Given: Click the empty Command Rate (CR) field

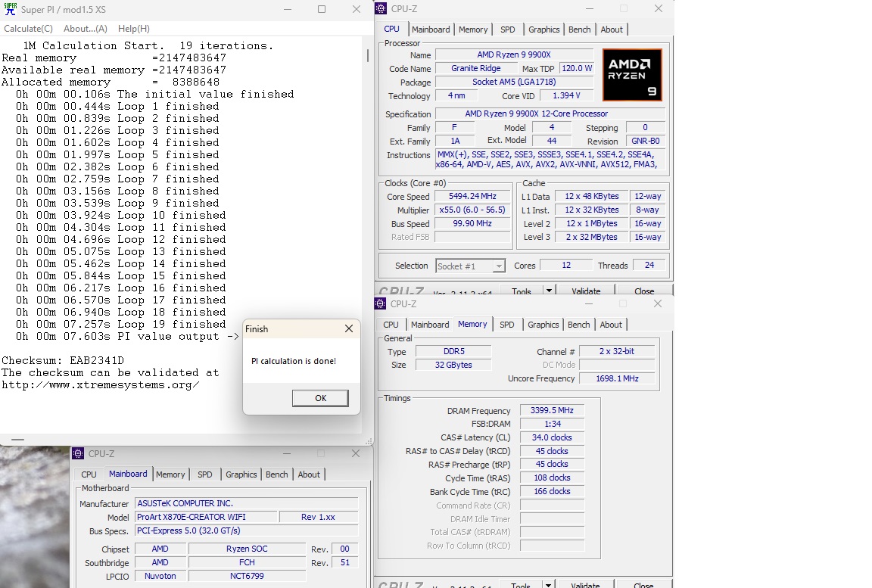Looking at the screenshot, I should click(x=553, y=506).
